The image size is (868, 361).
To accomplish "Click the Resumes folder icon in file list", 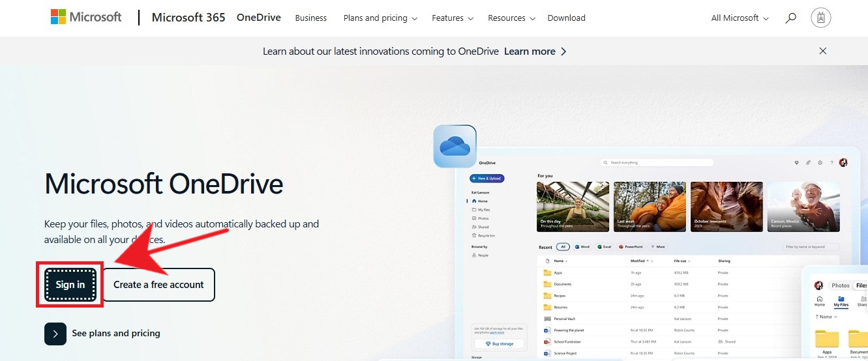I will point(548,307).
